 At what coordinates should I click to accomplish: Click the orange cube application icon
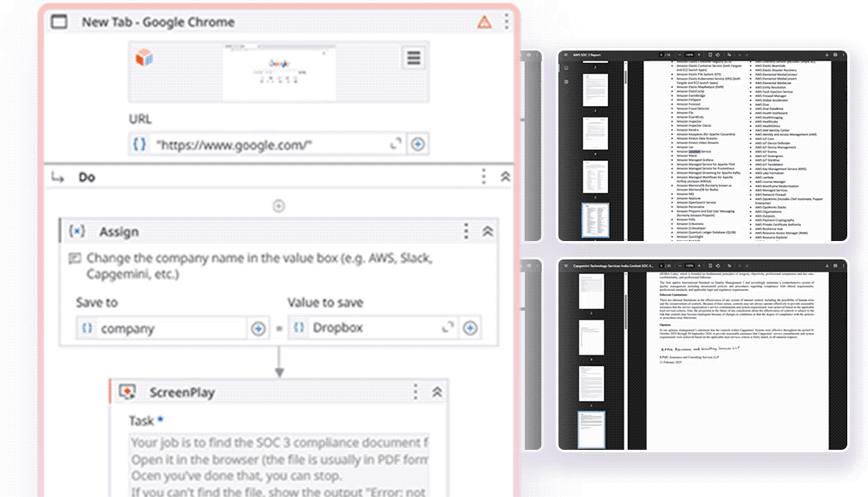point(144,57)
